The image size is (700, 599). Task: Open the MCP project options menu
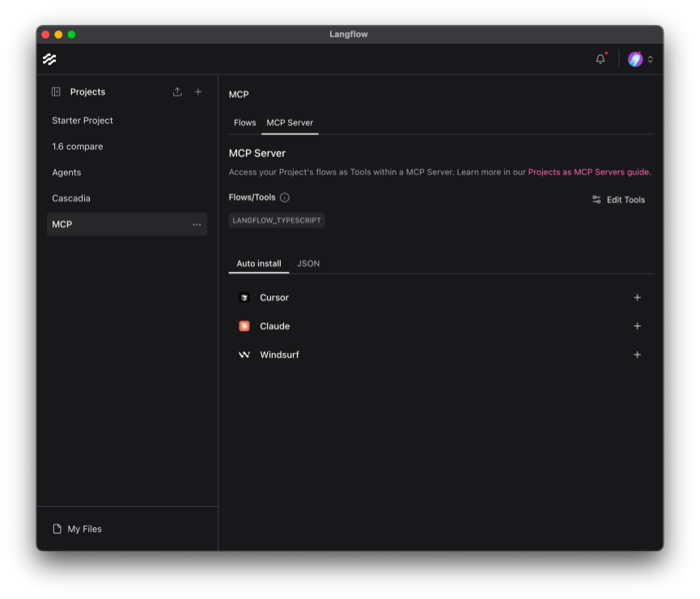click(197, 224)
